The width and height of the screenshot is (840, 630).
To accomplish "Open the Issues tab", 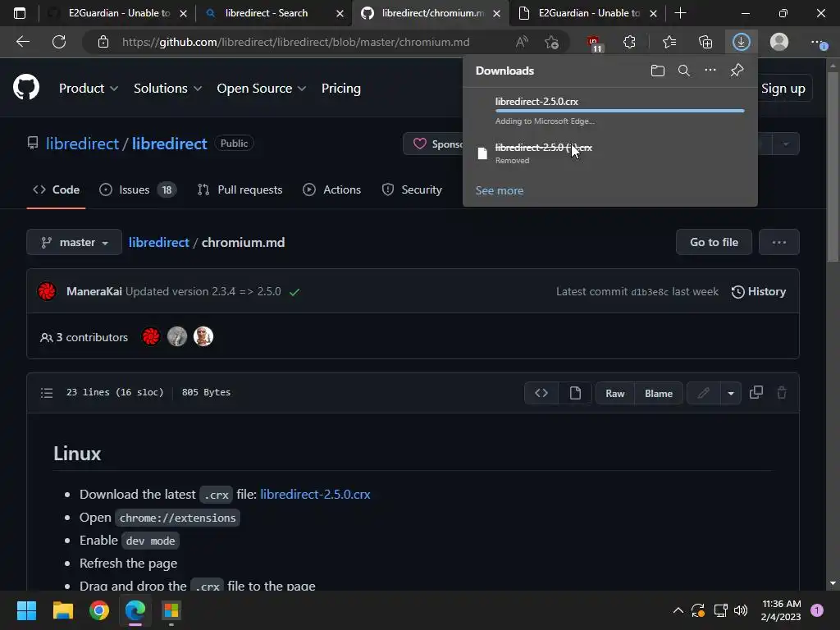I will coord(138,189).
